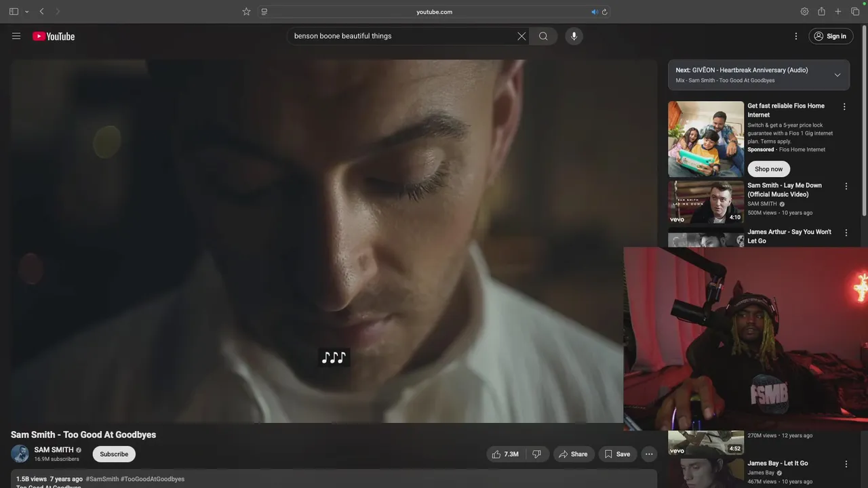This screenshot has height=488, width=868.
Task: Click the Safari address bar youtube.com
Action: coord(434,12)
